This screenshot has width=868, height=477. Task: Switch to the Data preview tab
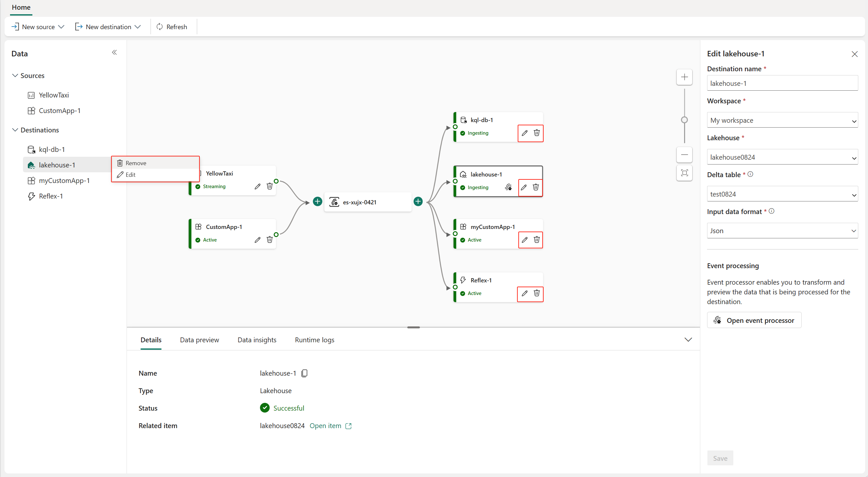[x=199, y=340]
